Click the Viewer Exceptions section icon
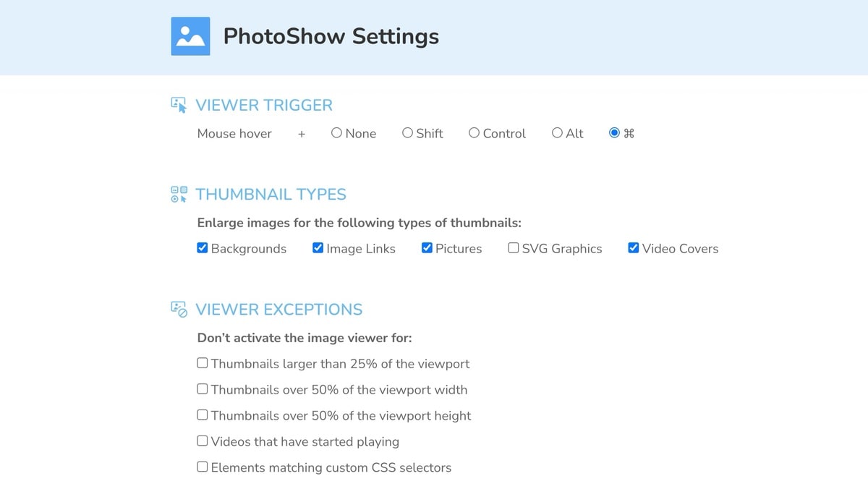The height and width of the screenshot is (497, 868). (179, 309)
